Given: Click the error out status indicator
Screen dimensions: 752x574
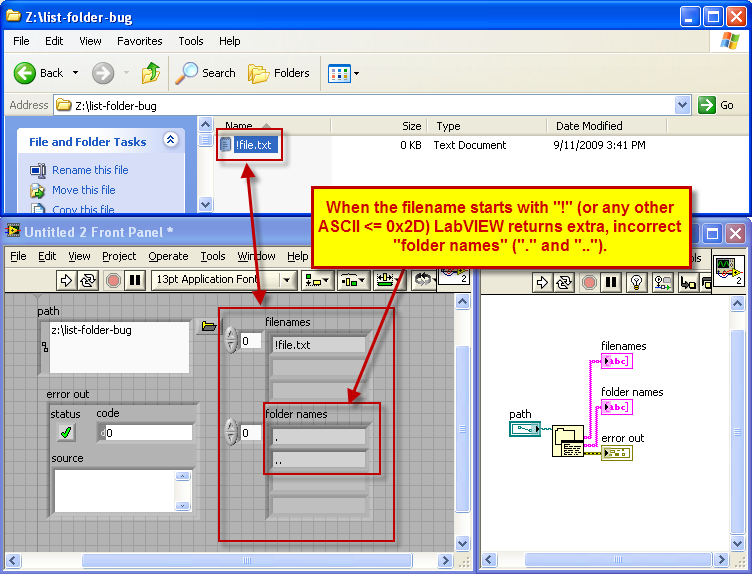Looking at the screenshot, I should coord(66,432).
